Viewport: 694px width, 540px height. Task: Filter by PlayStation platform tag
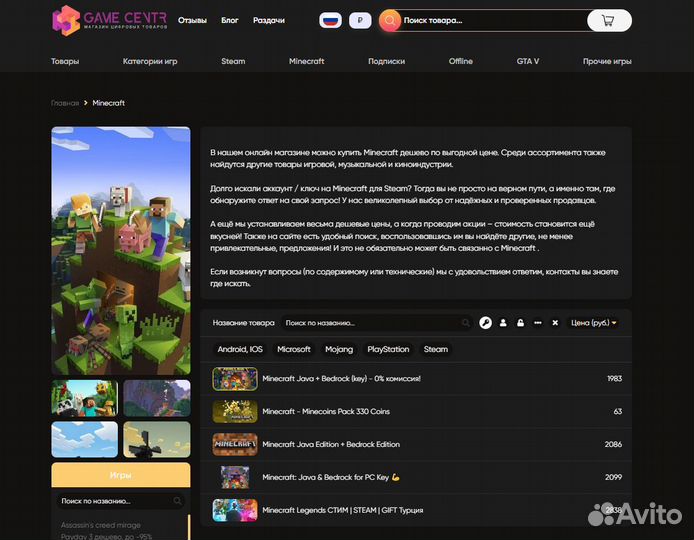coord(388,349)
